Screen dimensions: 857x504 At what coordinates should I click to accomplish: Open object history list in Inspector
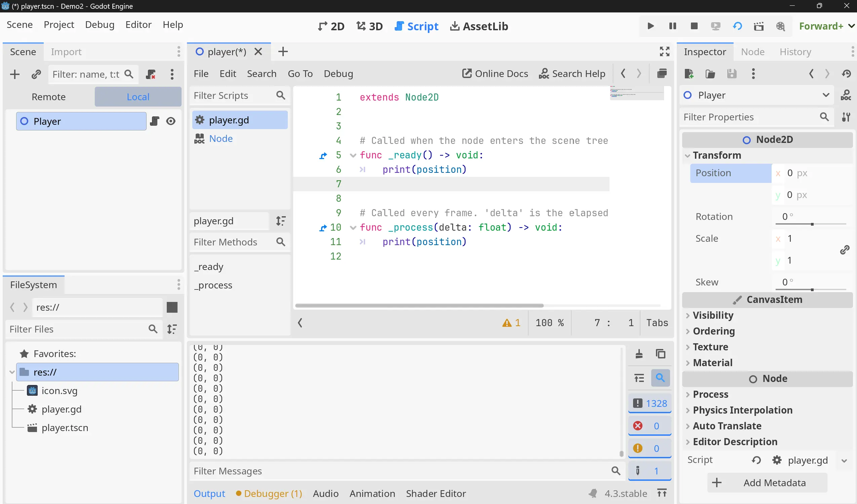coord(847,73)
